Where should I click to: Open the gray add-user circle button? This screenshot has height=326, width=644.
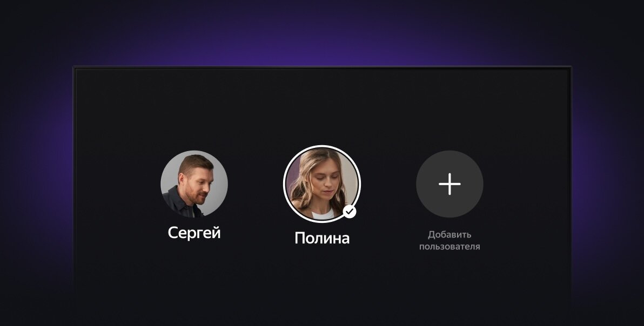click(450, 184)
